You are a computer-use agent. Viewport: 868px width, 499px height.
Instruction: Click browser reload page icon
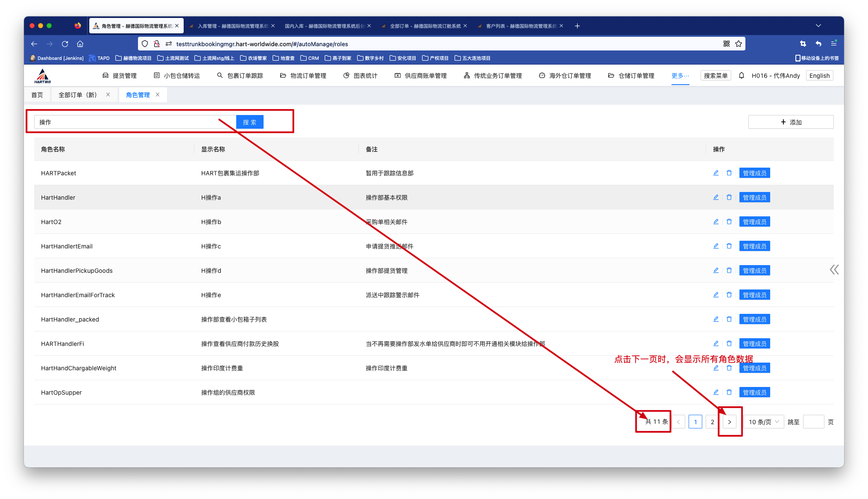click(x=65, y=44)
